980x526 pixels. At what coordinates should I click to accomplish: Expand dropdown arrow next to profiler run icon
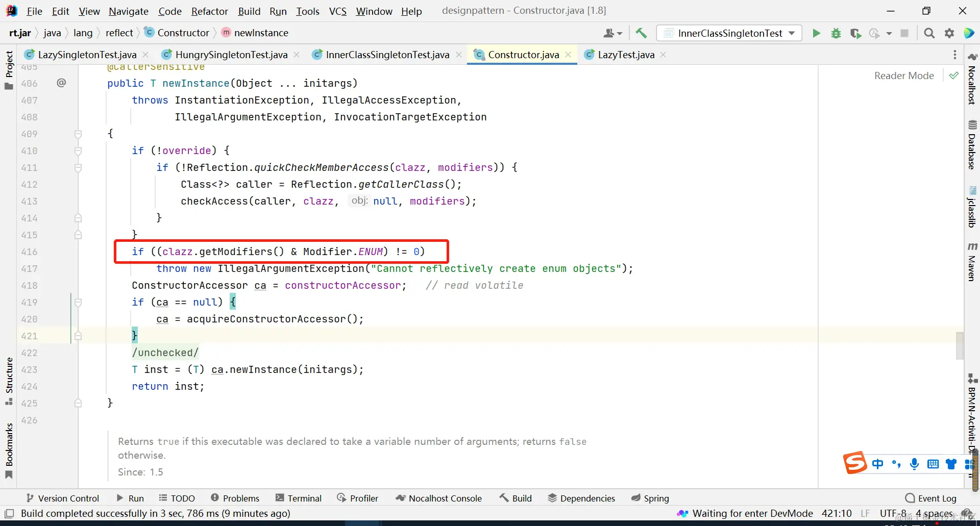(889, 33)
